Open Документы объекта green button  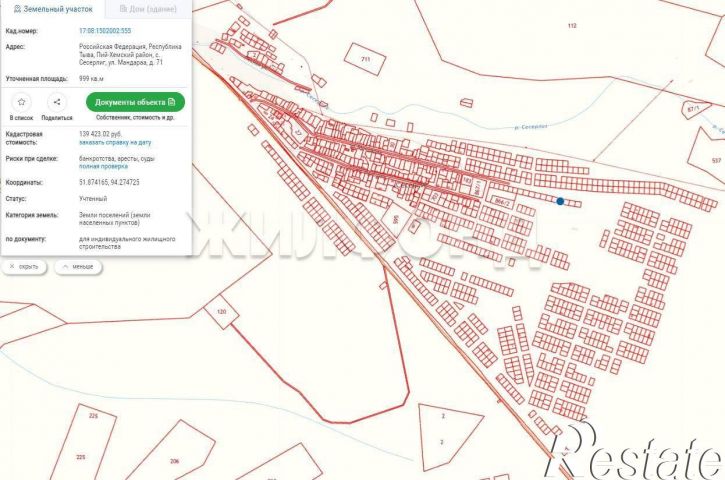click(x=135, y=102)
